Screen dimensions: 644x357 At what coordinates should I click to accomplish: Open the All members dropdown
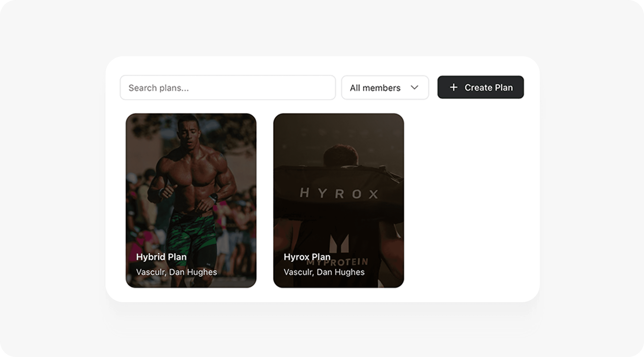pyautogui.click(x=385, y=88)
